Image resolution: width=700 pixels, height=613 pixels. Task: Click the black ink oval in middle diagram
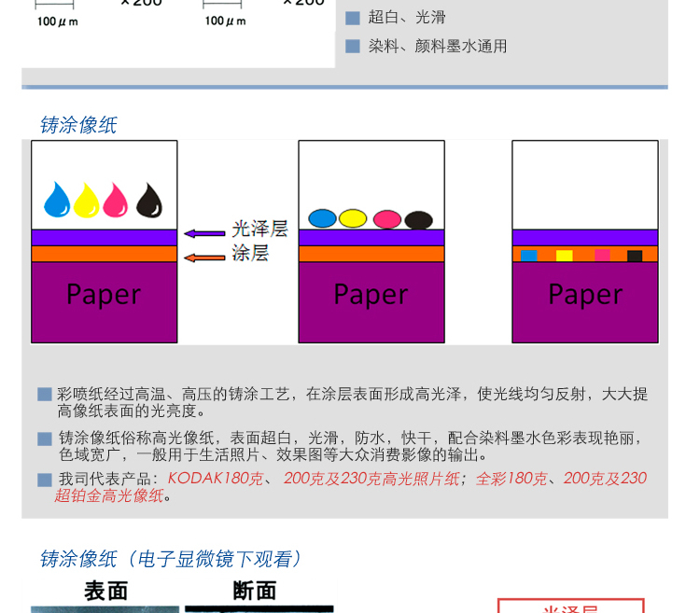418,220
